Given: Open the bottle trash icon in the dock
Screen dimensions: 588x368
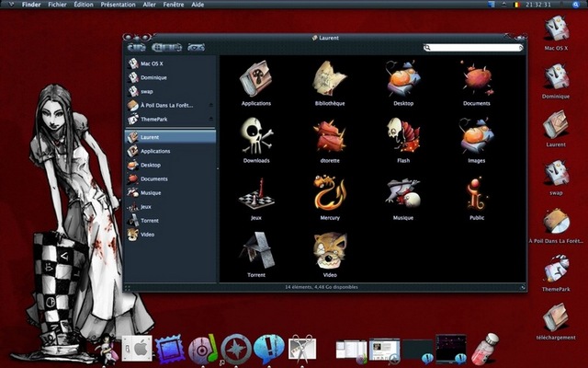Looking at the screenshot, I should point(484,350).
